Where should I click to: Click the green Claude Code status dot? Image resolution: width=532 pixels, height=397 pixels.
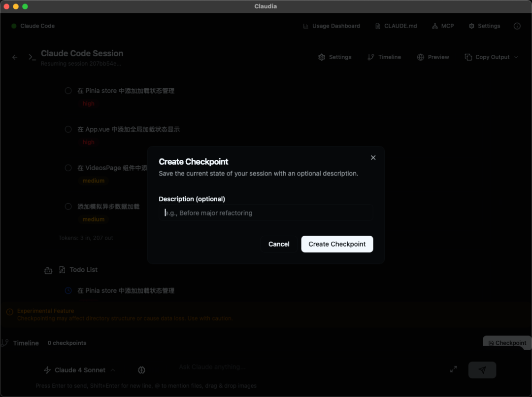pyautogui.click(x=14, y=26)
